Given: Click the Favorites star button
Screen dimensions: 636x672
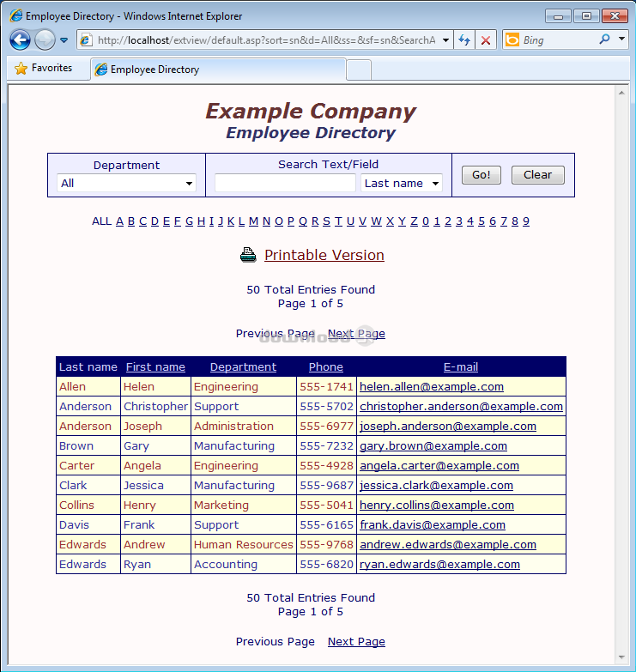Looking at the screenshot, I should pyautogui.click(x=43, y=68).
